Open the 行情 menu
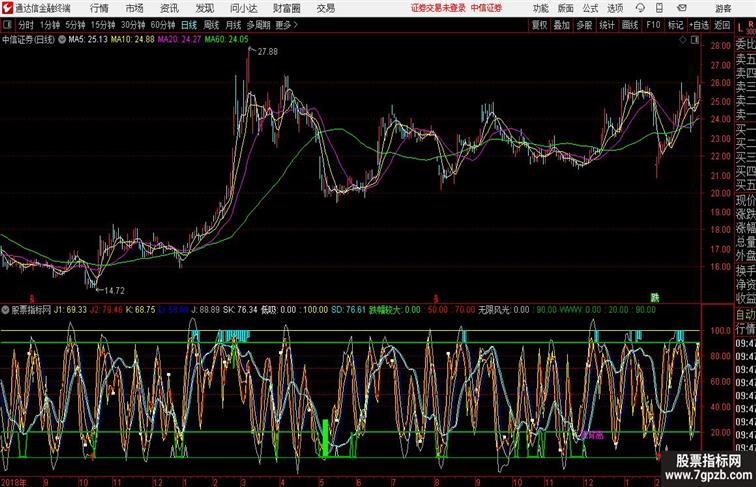756x487 pixels. 99,8
